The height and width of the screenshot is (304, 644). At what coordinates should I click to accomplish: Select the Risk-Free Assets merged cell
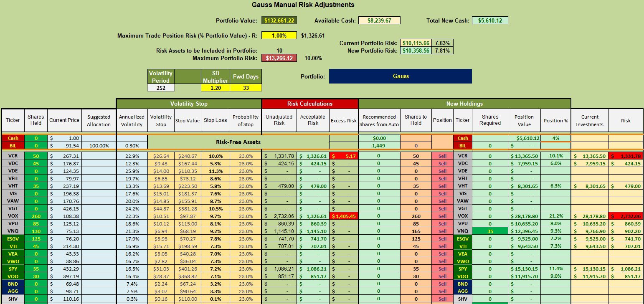tap(238, 142)
